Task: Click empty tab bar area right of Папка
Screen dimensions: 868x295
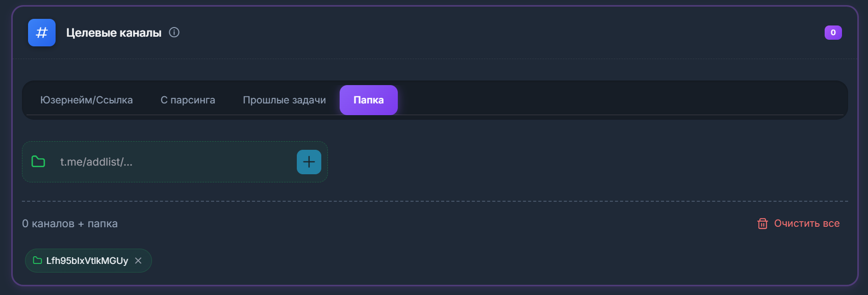Action: click(x=612, y=100)
